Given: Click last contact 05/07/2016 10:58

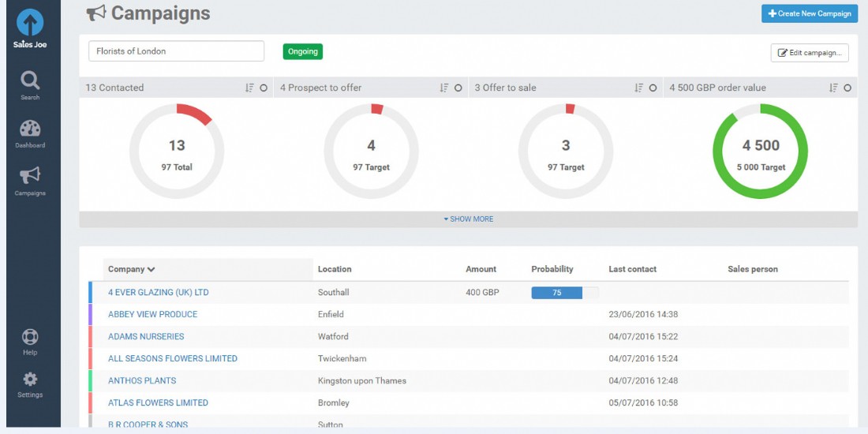Looking at the screenshot, I should tap(643, 403).
